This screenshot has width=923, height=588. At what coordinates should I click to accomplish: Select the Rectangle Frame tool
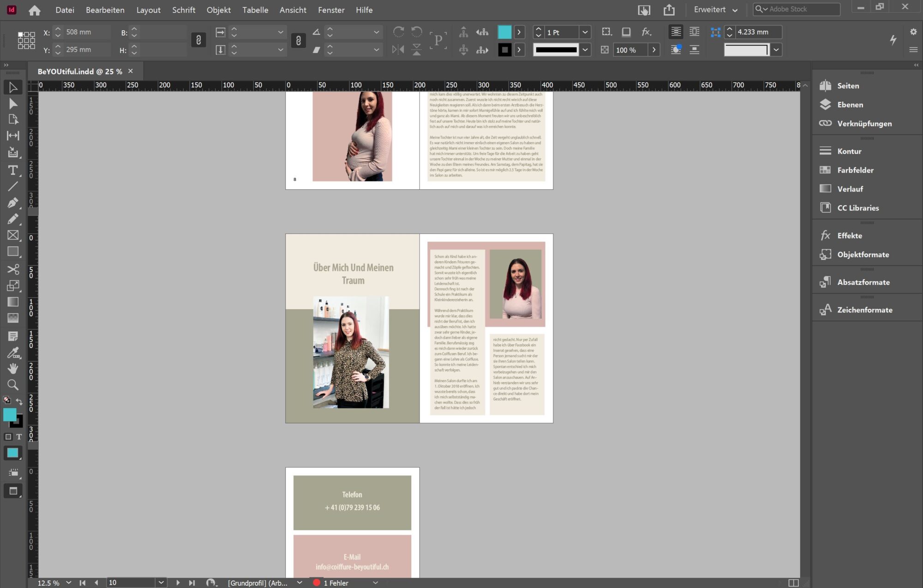coord(13,235)
